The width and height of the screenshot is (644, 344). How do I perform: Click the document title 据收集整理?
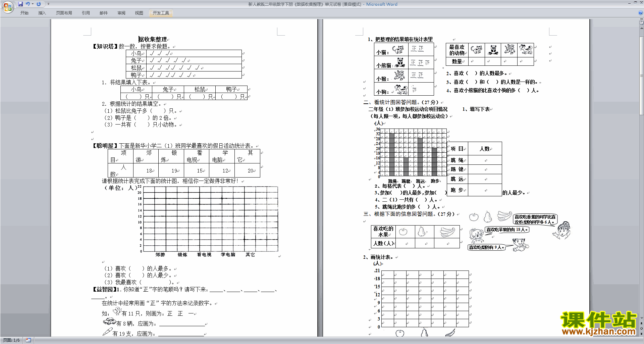(153, 39)
